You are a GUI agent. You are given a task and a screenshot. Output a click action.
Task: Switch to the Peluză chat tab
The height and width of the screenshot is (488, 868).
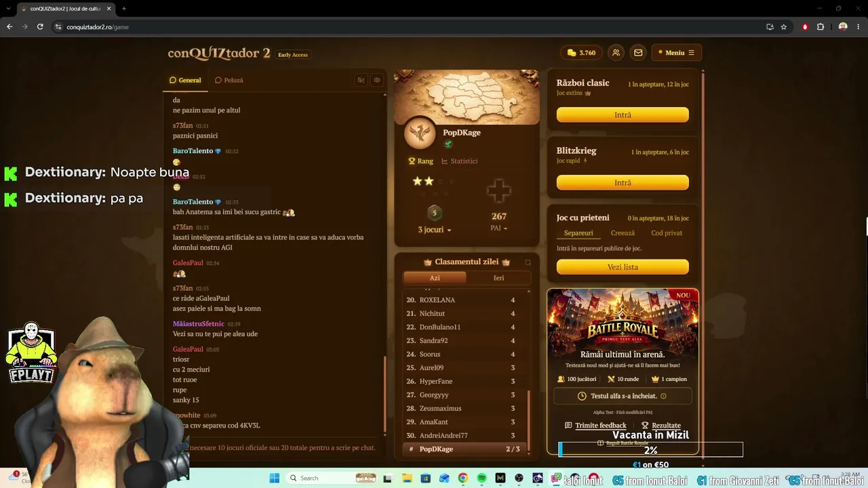coord(229,80)
